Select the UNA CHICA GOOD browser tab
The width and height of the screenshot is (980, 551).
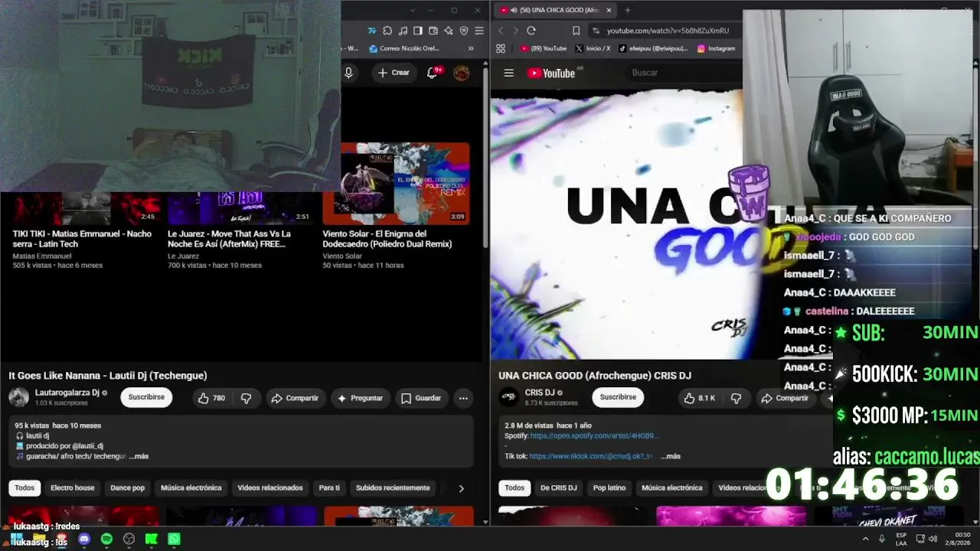(555, 10)
